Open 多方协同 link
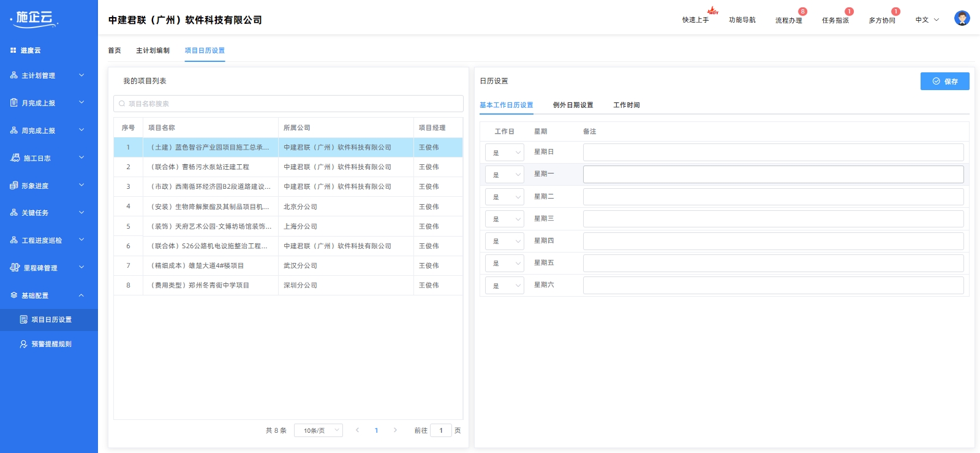 [882, 20]
